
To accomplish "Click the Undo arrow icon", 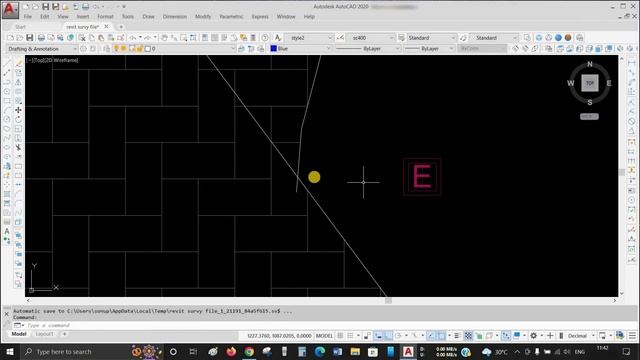I will pos(133,38).
